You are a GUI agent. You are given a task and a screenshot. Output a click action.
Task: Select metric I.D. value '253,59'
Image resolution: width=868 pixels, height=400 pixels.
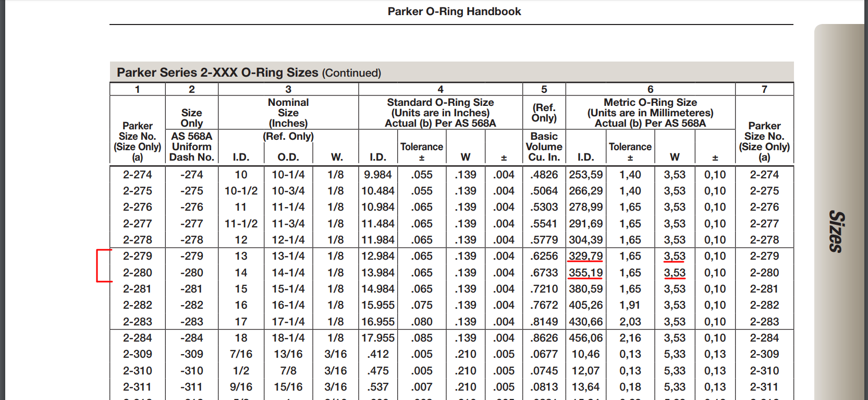click(x=585, y=175)
